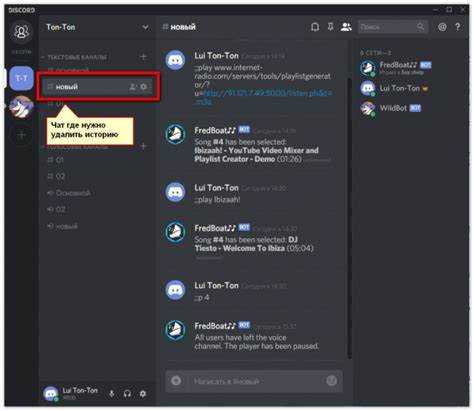The image size is (474, 411).
Task: Collapse the text channels category
Action: [x=74, y=57]
